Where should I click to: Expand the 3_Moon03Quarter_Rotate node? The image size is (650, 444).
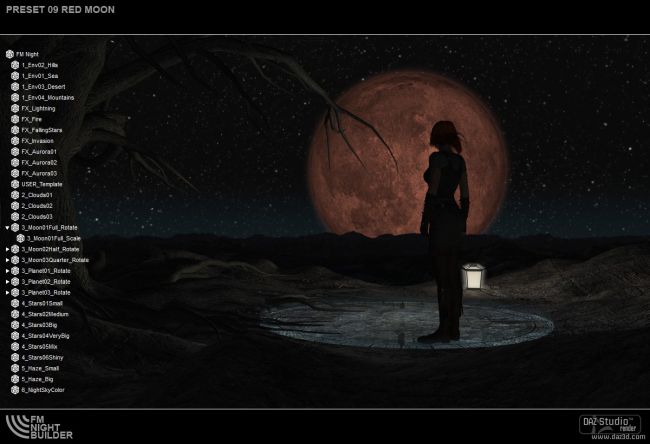pos(7,260)
